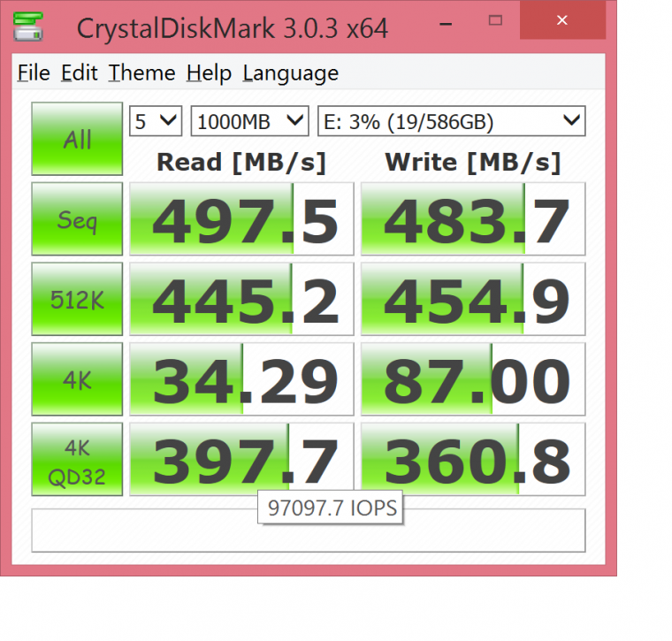672x641 pixels.
Task: Maximize the CrystalDiskMark window
Action: click(495, 20)
